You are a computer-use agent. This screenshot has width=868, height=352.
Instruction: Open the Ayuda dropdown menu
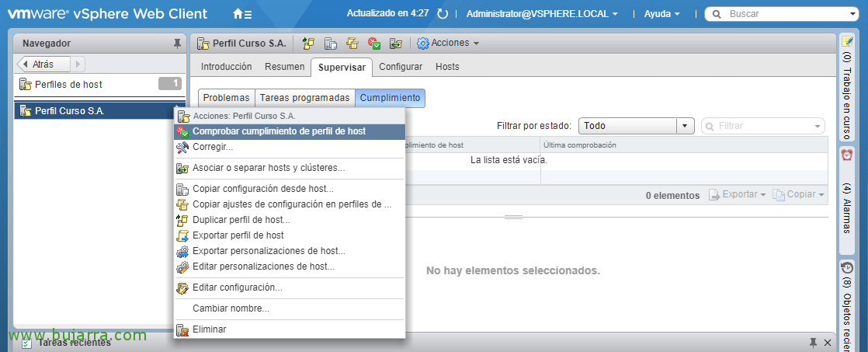(x=661, y=14)
